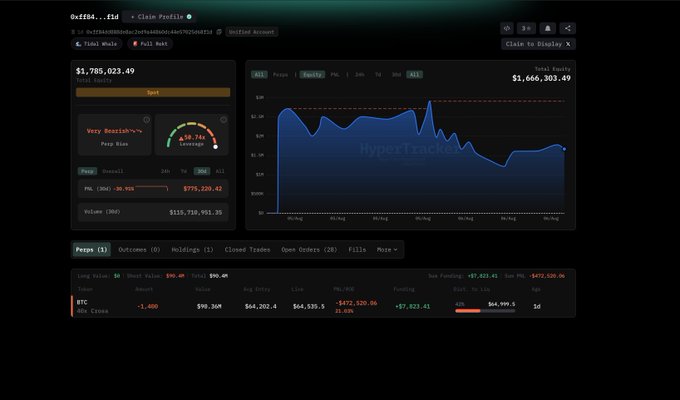Share this wallet via the share icon

[x=567, y=28]
